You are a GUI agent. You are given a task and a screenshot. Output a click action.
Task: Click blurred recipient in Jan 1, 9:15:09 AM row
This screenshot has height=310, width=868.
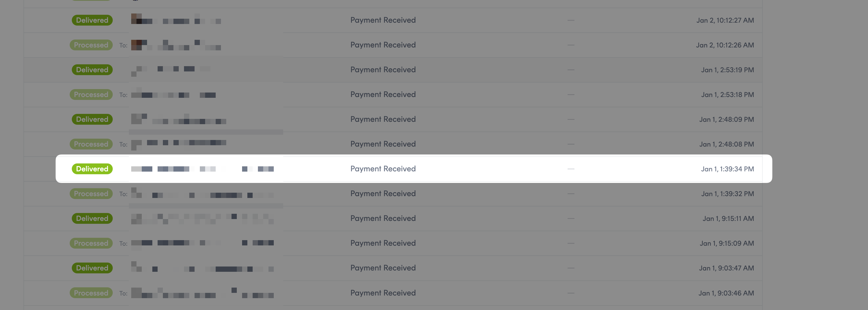pos(202,243)
